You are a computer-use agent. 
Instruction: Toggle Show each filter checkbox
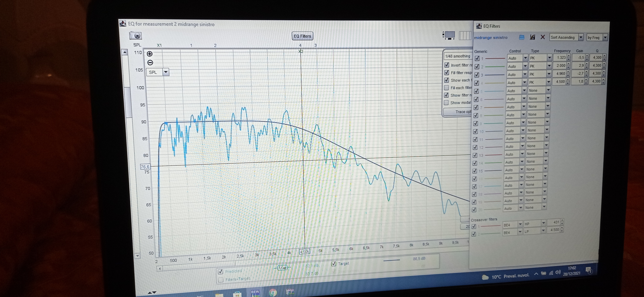(447, 80)
